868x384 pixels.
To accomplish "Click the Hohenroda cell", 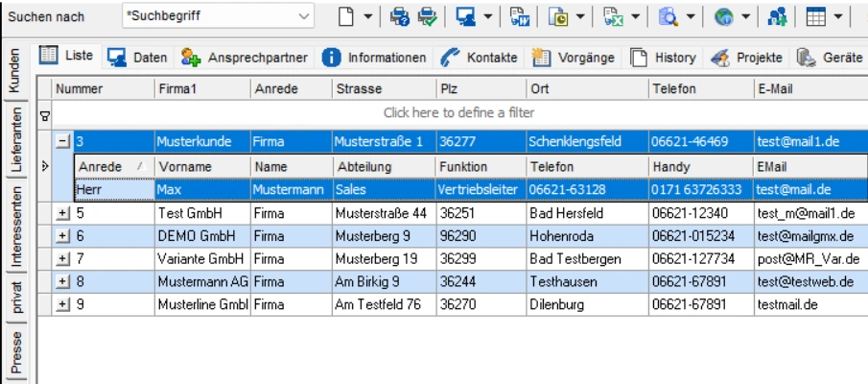I will pos(587,236).
